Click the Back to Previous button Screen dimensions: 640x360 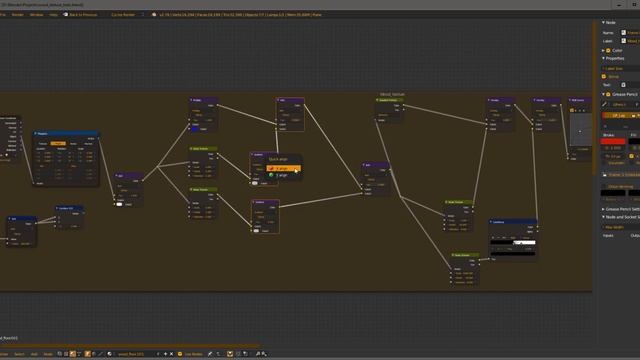pyautogui.click(x=80, y=15)
